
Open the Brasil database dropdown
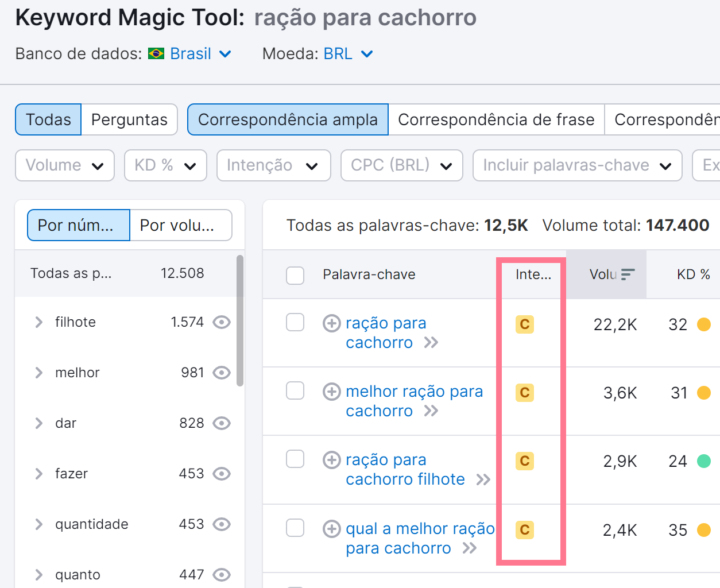coord(200,54)
